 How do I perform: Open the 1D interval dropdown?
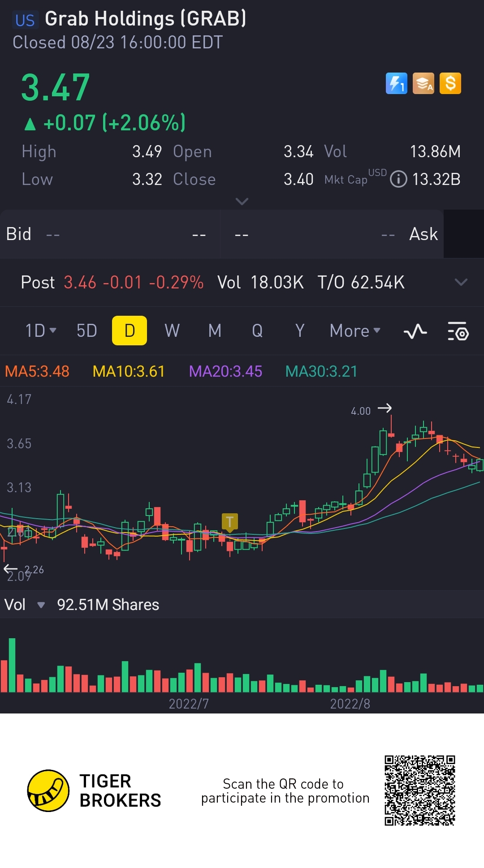tap(41, 331)
